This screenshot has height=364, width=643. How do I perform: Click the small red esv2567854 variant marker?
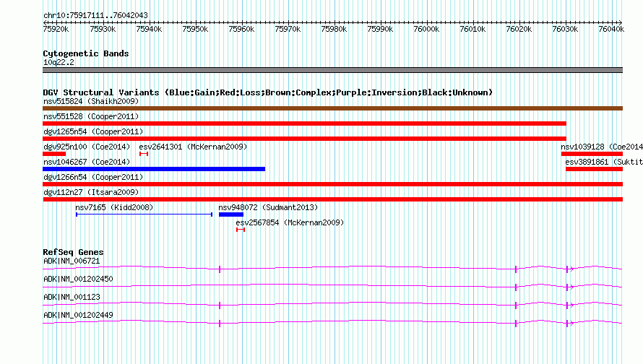click(x=241, y=230)
